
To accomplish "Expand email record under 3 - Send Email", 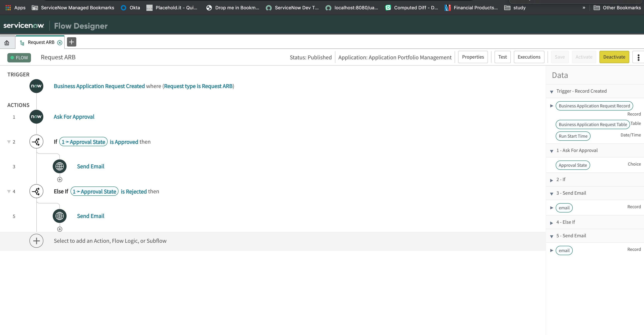I will pos(551,208).
